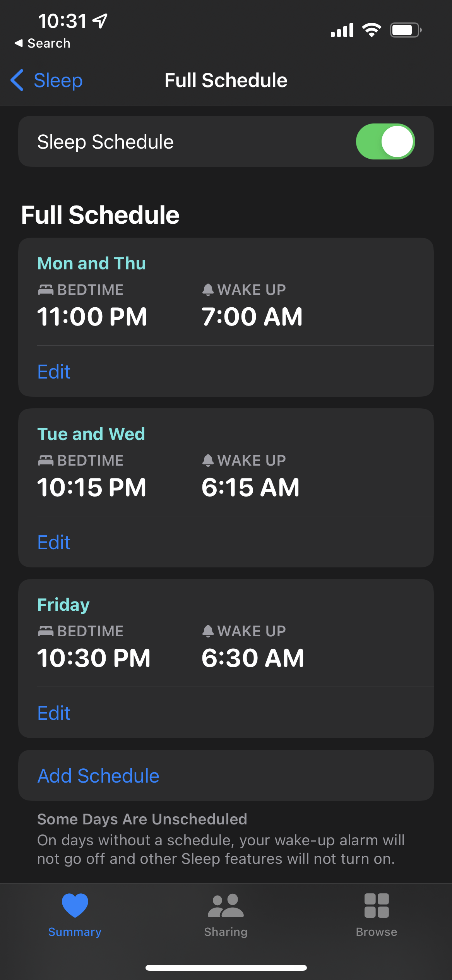Tap the 11:00 PM bedtime value
The height and width of the screenshot is (980, 452).
(x=92, y=317)
